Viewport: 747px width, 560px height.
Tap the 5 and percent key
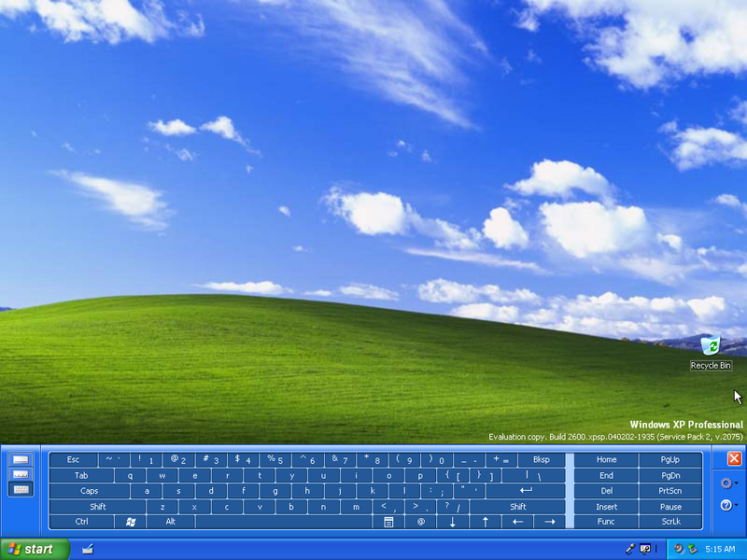pyautogui.click(x=275, y=460)
